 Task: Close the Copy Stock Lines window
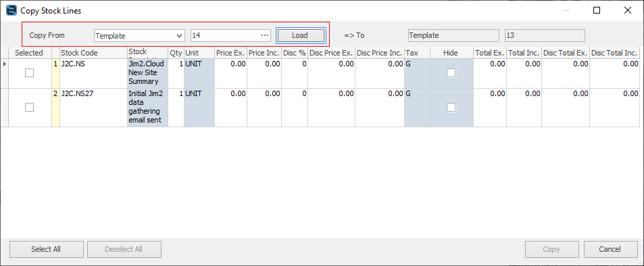pyautogui.click(x=628, y=11)
